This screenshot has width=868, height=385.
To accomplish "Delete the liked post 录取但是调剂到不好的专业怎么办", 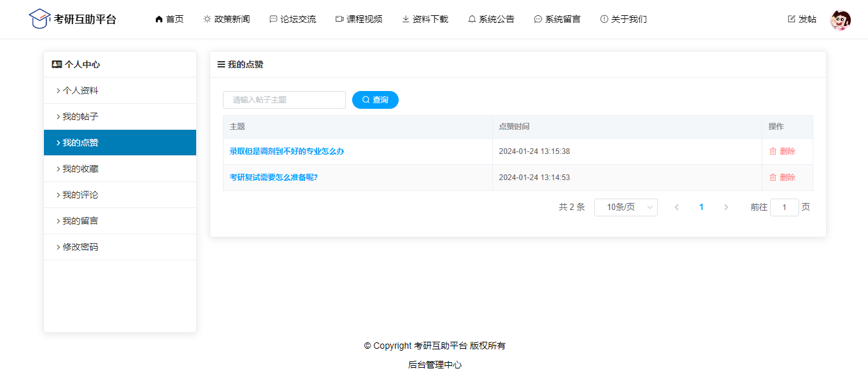I will 782,151.
